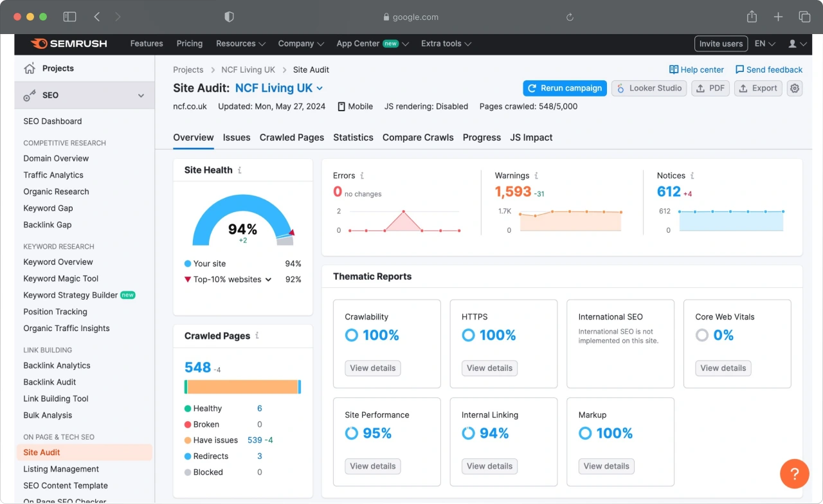Click the Export button
Image resolution: width=823 pixels, height=504 pixels.
(758, 88)
